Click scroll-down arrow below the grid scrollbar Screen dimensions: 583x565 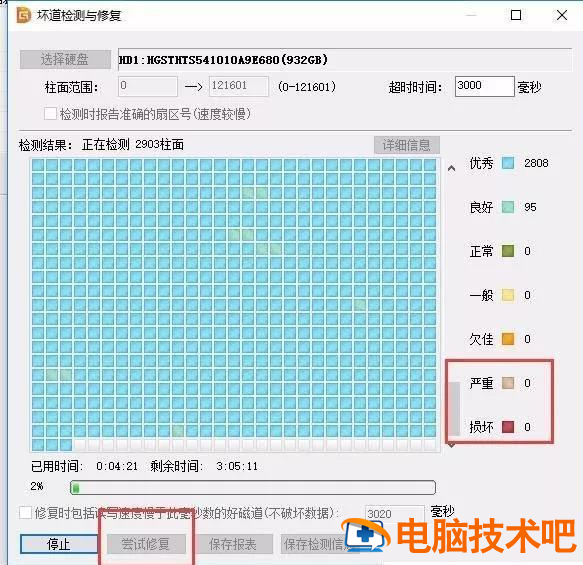451,445
